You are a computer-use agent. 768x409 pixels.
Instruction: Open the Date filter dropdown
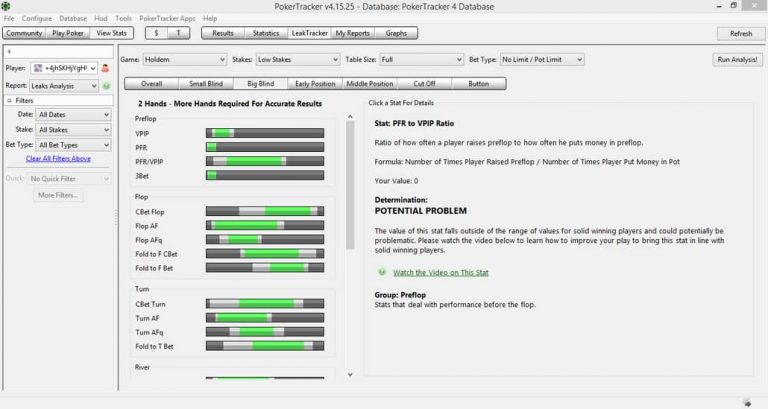point(73,115)
